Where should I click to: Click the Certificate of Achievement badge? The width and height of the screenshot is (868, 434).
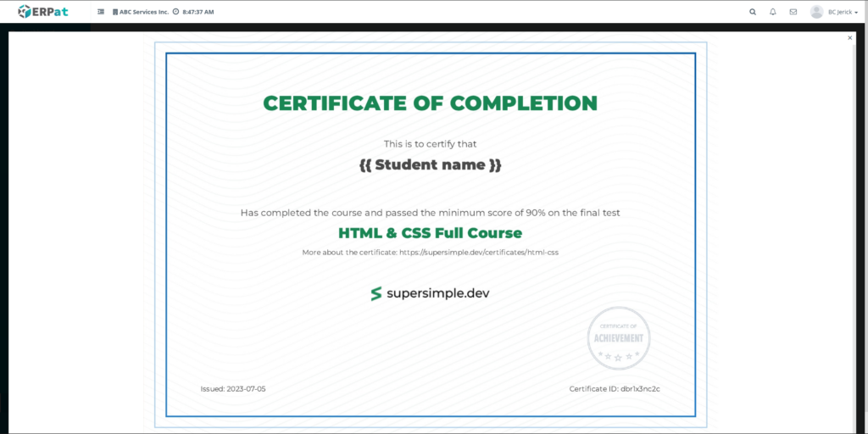click(x=618, y=338)
